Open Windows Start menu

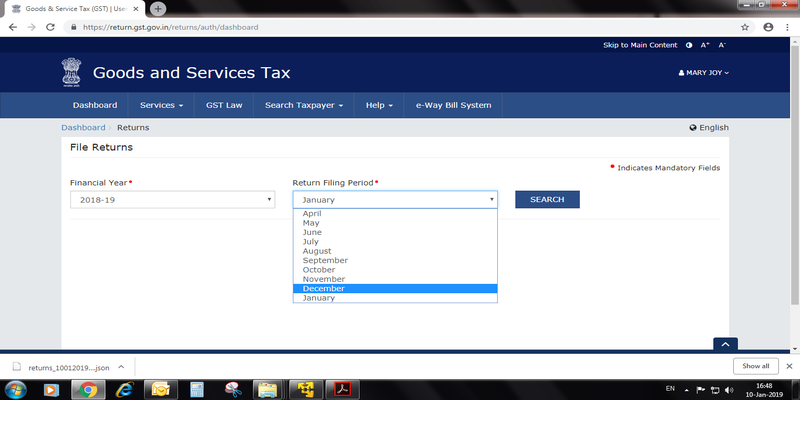[16, 390]
